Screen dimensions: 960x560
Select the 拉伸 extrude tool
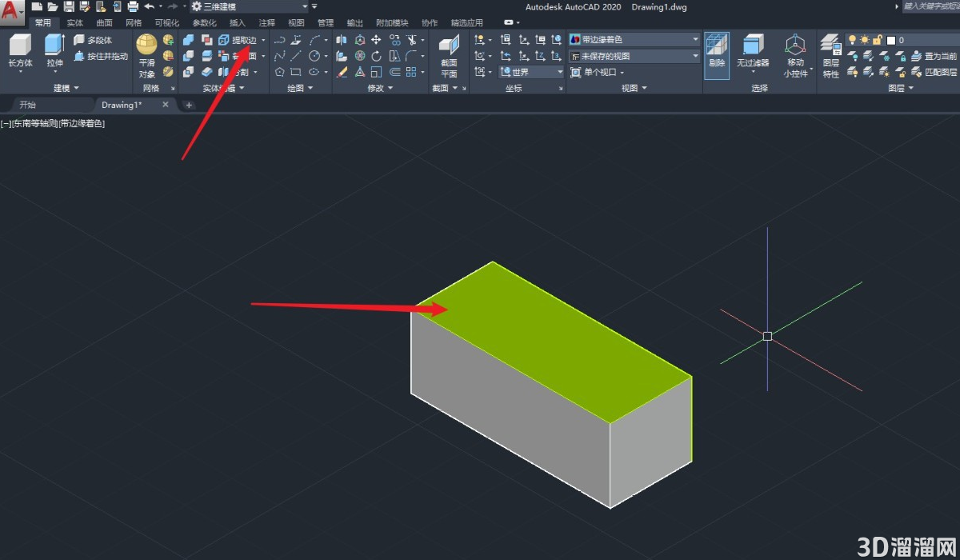(x=54, y=51)
